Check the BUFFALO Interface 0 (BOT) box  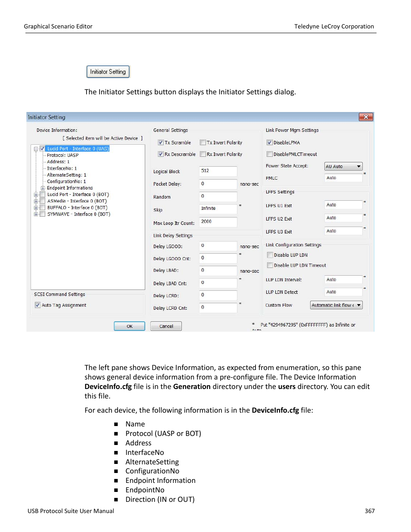(42, 207)
